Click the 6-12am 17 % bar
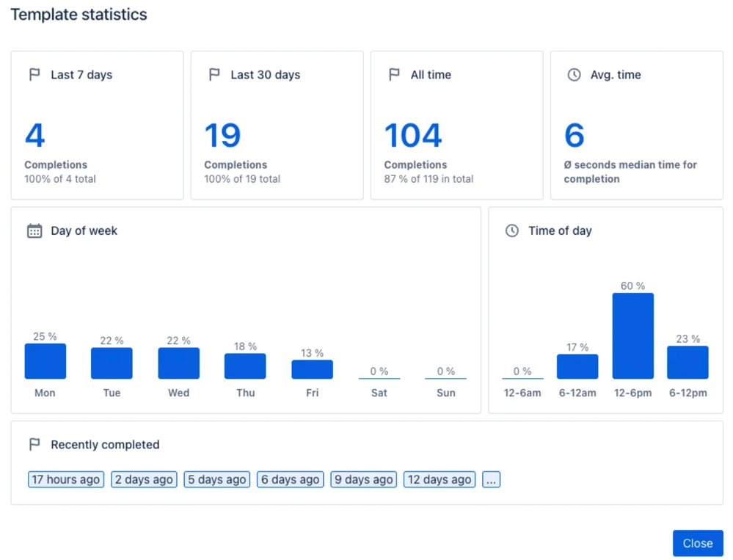The height and width of the screenshot is (560, 733). (x=577, y=366)
